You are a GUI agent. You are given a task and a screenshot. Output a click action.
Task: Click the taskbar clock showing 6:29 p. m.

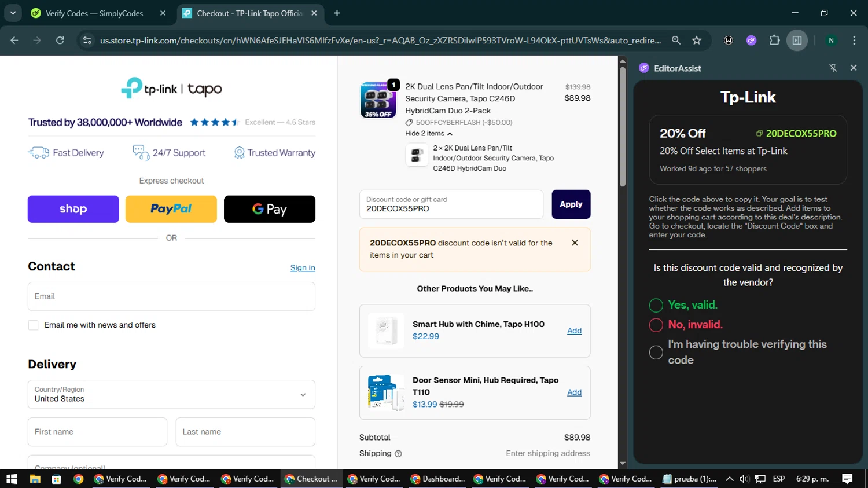coord(812,479)
